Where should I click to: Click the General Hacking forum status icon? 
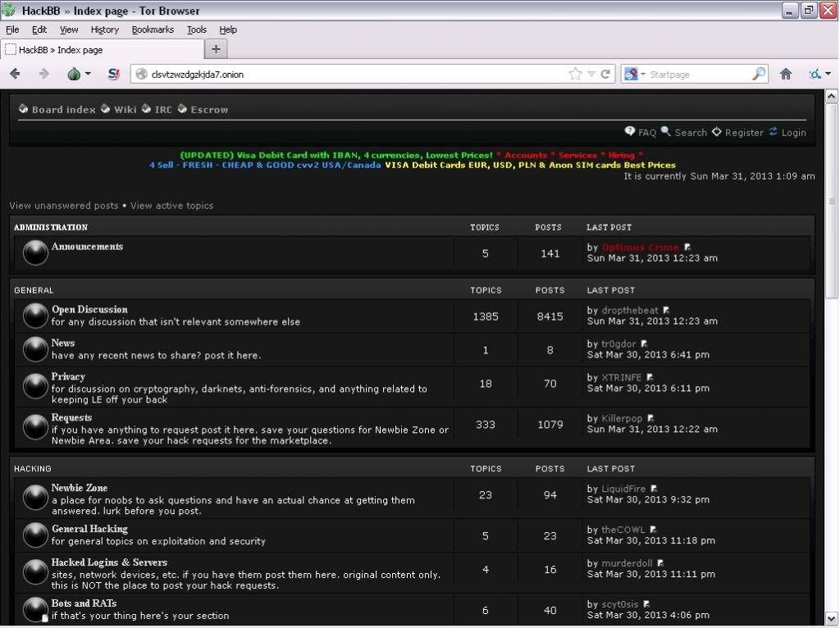(35, 535)
